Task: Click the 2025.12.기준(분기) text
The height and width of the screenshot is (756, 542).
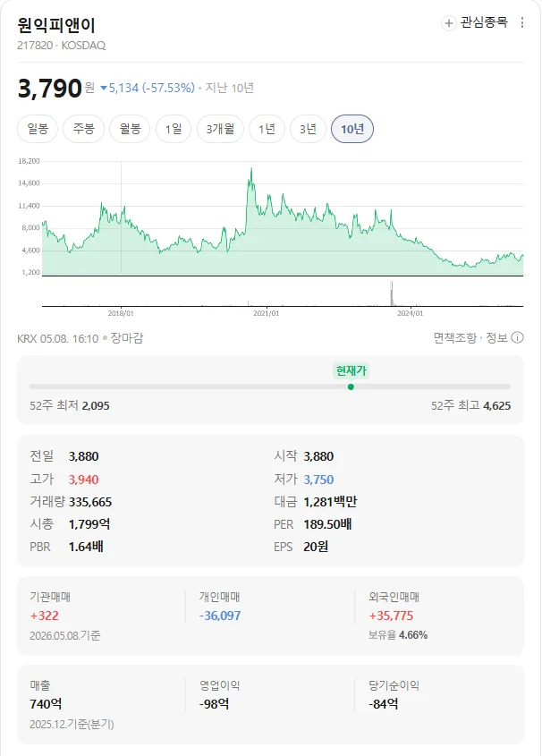Action: tap(72, 724)
